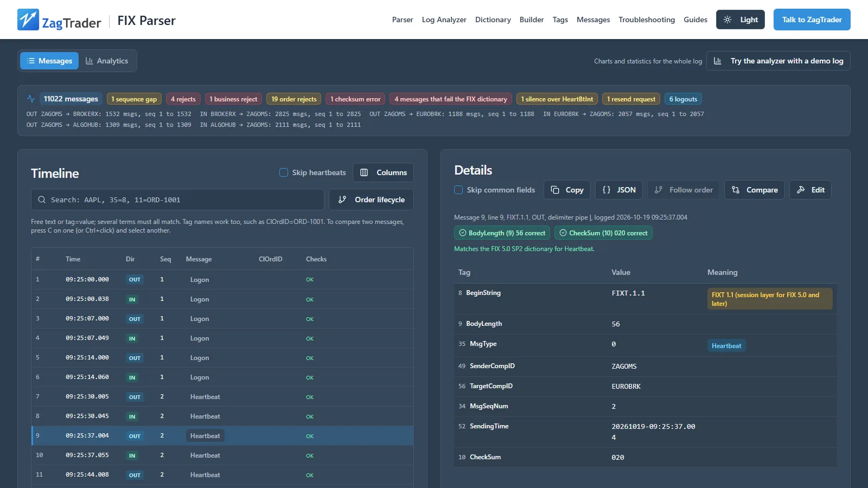Focus the timeline search field

tap(177, 200)
